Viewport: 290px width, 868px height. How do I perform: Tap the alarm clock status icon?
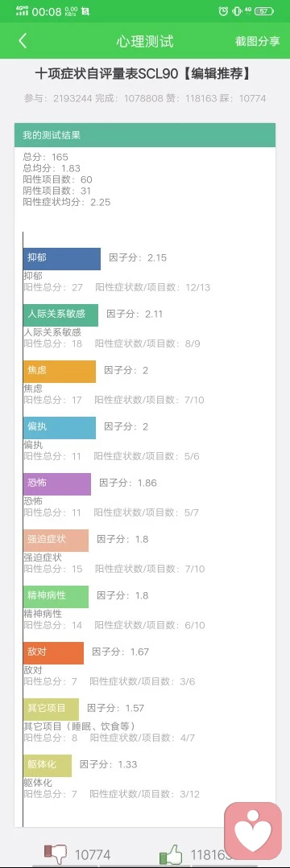pos(223,10)
